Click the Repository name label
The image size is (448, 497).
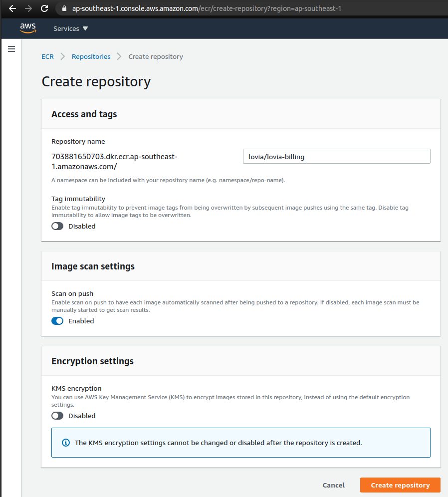pyautogui.click(x=78, y=141)
